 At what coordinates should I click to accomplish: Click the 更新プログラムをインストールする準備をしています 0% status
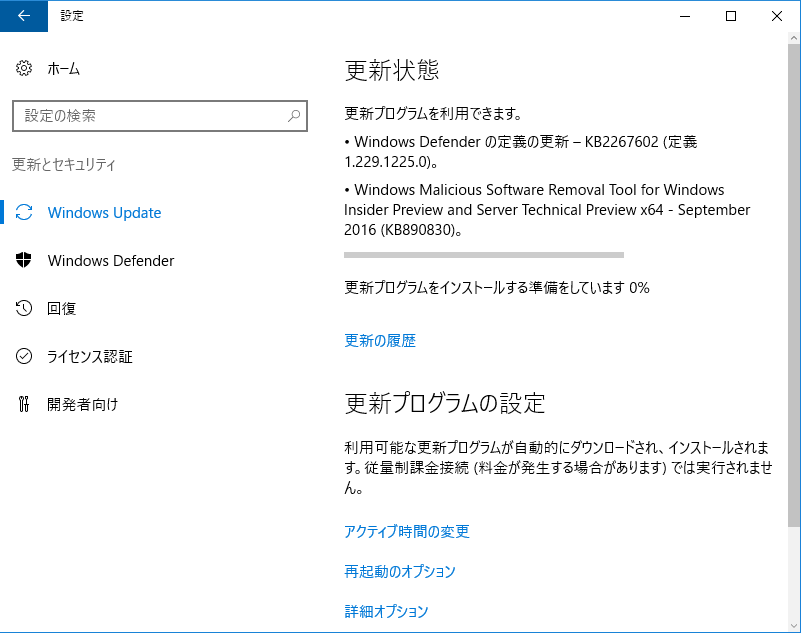[497, 288]
